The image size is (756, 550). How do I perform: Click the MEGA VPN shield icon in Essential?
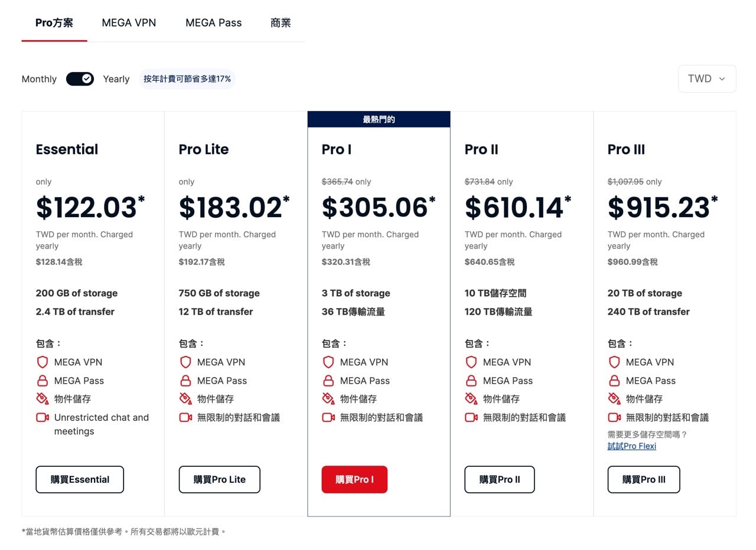[42, 362]
